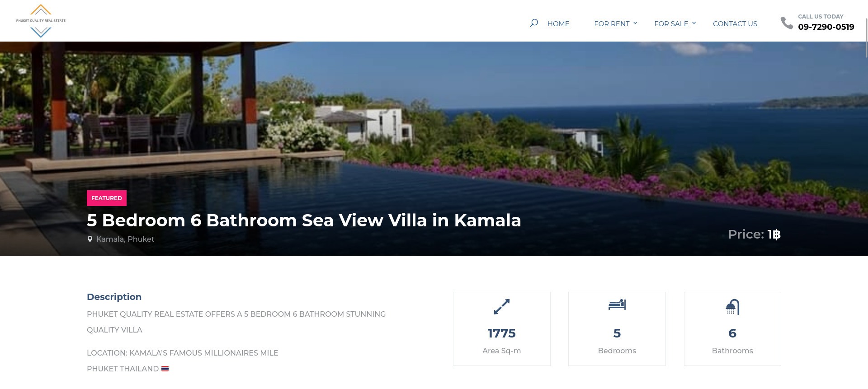Open search via magnifier icon
This screenshot has height=389, width=868.
click(x=534, y=23)
